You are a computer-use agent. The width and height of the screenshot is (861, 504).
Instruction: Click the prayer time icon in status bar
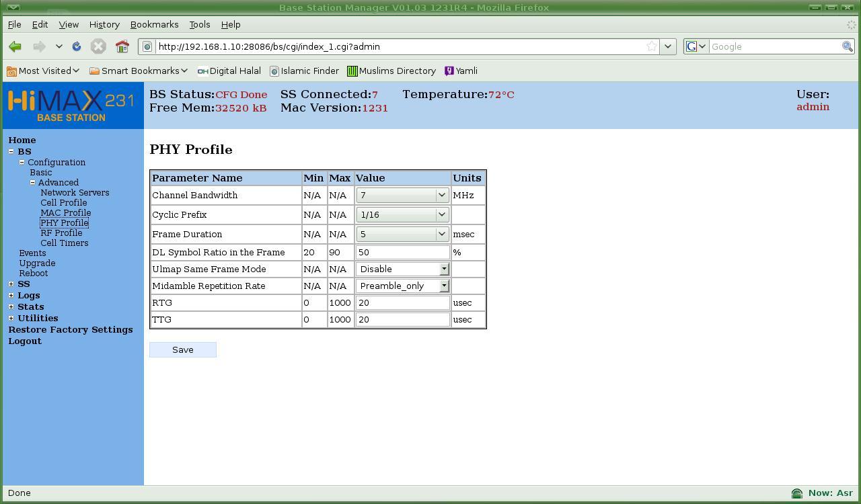point(797,493)
